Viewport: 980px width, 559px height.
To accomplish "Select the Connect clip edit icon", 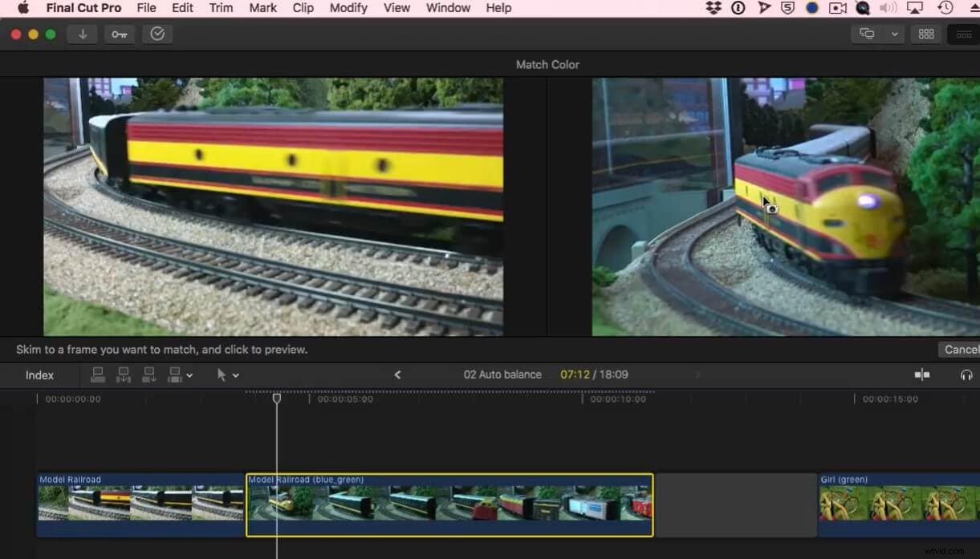I will (98, 375).
